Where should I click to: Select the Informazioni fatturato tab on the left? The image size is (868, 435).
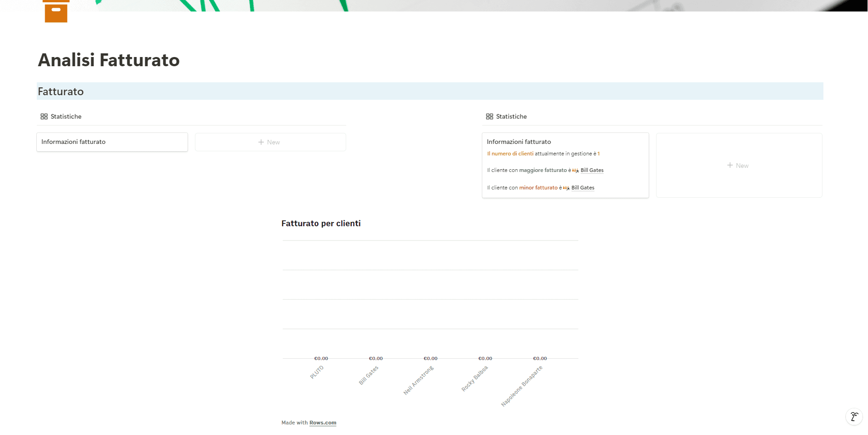pos(112,142)
